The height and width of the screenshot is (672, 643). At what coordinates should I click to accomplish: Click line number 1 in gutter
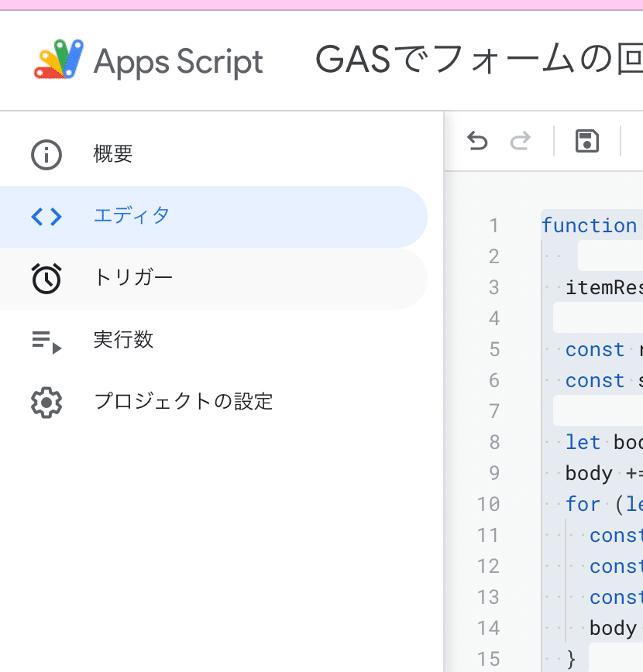(494, 226)
